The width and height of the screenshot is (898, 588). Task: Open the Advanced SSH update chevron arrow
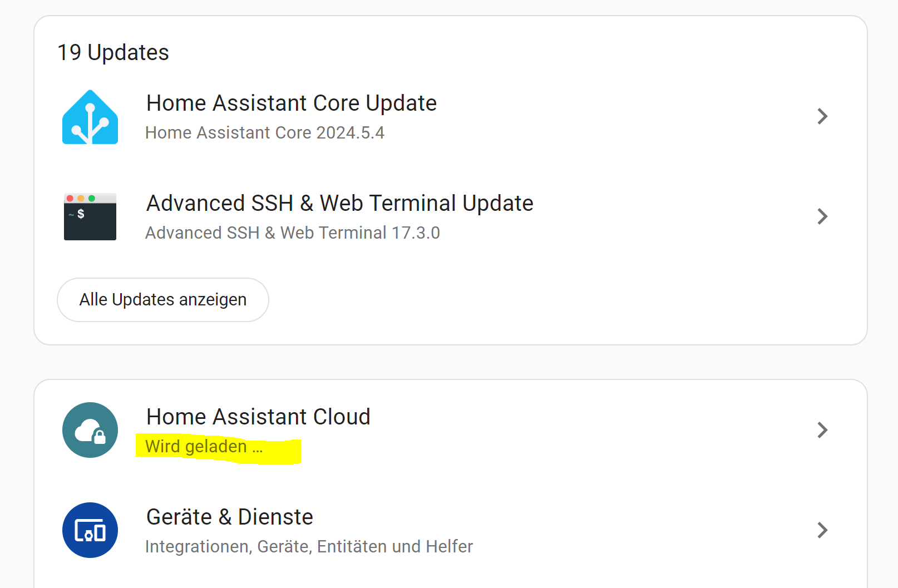coord(822,216)
